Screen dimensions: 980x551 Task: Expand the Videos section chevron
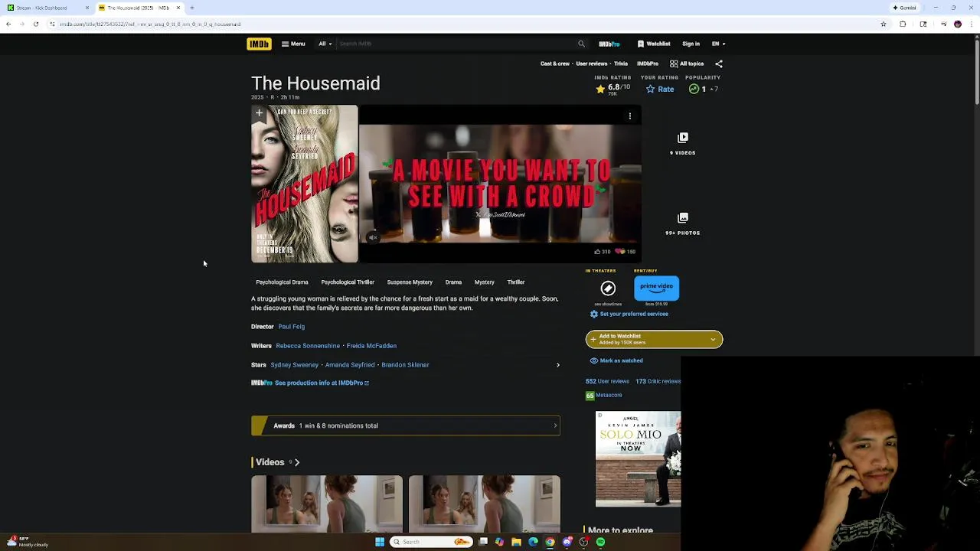pyautogui.click(x=297, y=462)
